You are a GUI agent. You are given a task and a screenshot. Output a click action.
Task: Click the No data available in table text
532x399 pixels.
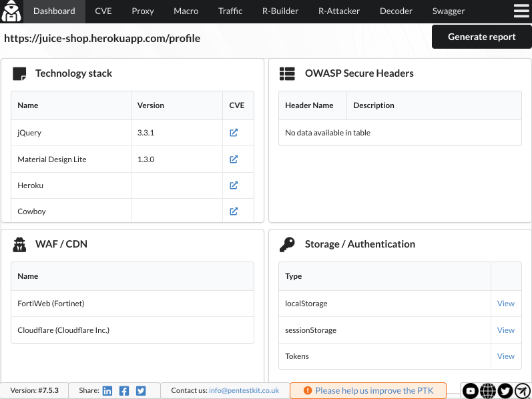click(x=328, y=133)
